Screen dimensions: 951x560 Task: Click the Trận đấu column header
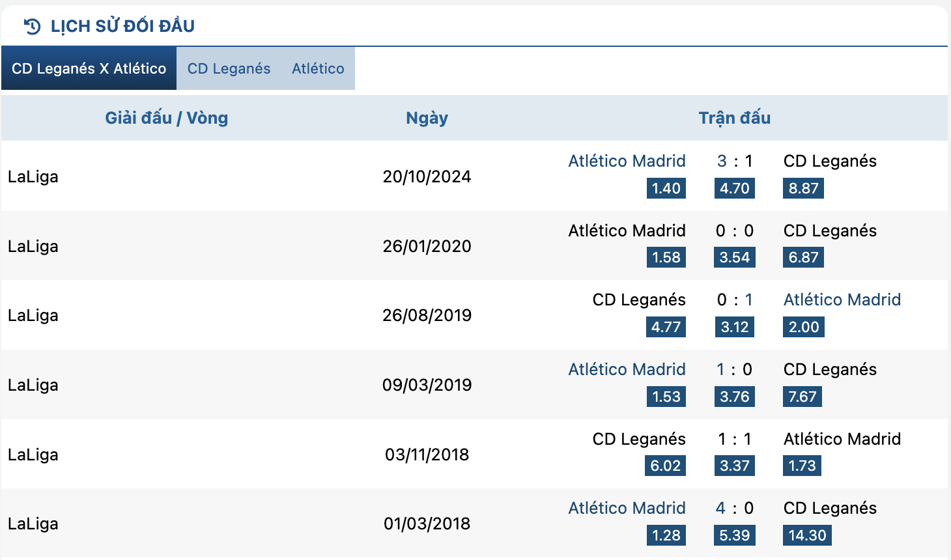(735, 118)
